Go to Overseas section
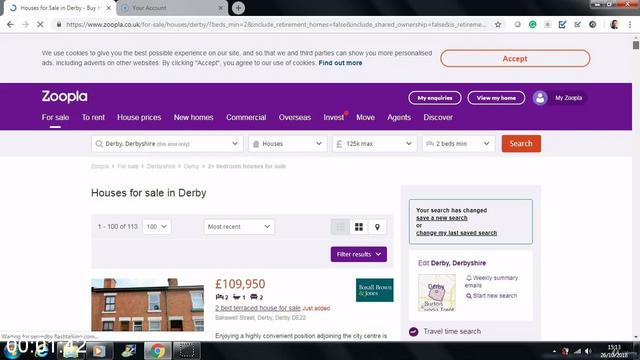640x360 pixels. click(x=295, y=118)
